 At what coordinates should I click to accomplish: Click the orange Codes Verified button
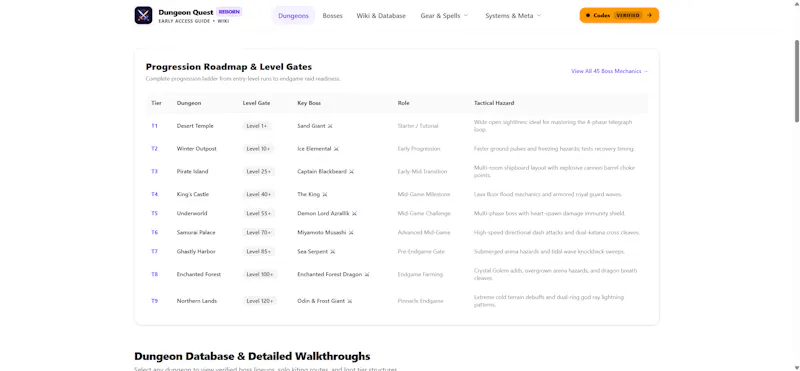[x=619, y=15]
